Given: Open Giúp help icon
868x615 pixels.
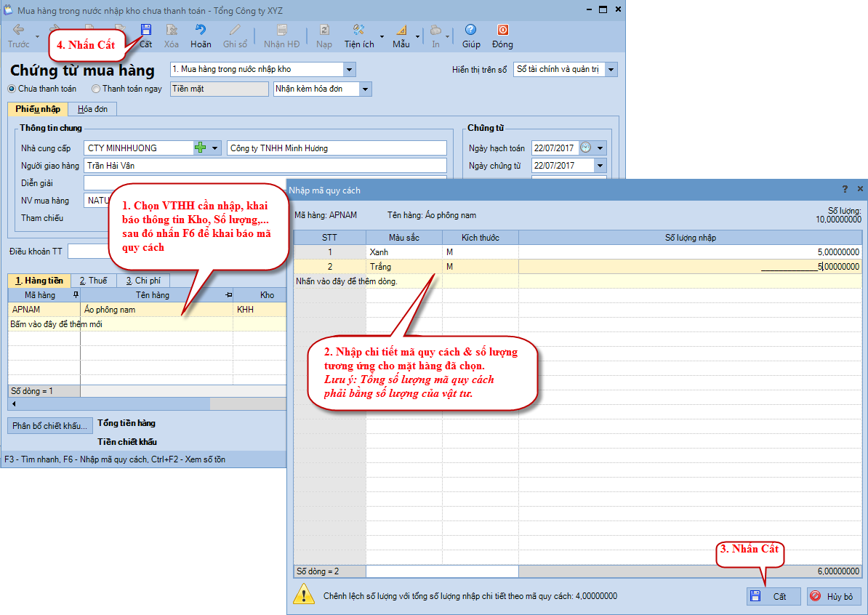Looking at the screenshot, I should (x=470, y=31).
